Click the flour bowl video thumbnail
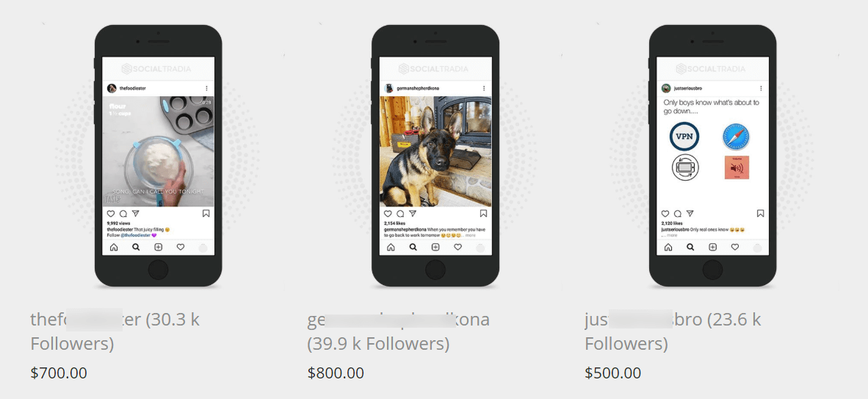This screenshot has width=868, height=399. [158, 151]
